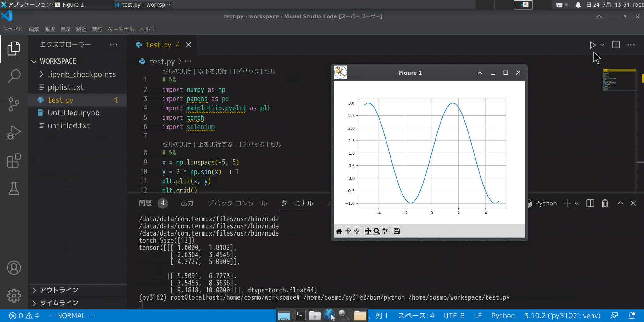Open the 実行 menu
644x322 pixels.
click(x=97, y=29)
